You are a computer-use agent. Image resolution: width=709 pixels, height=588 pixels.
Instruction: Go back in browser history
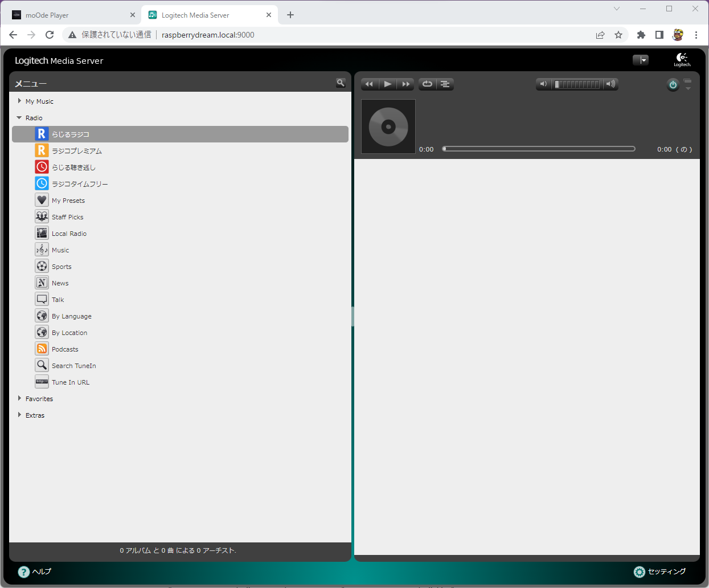tap(13, 35)
